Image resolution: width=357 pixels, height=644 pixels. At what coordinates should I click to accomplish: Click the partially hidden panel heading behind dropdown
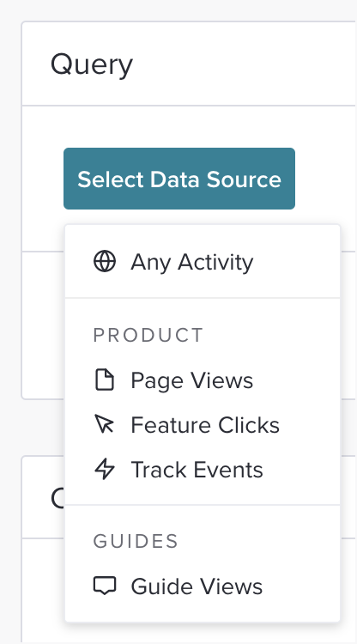(57, 498)
